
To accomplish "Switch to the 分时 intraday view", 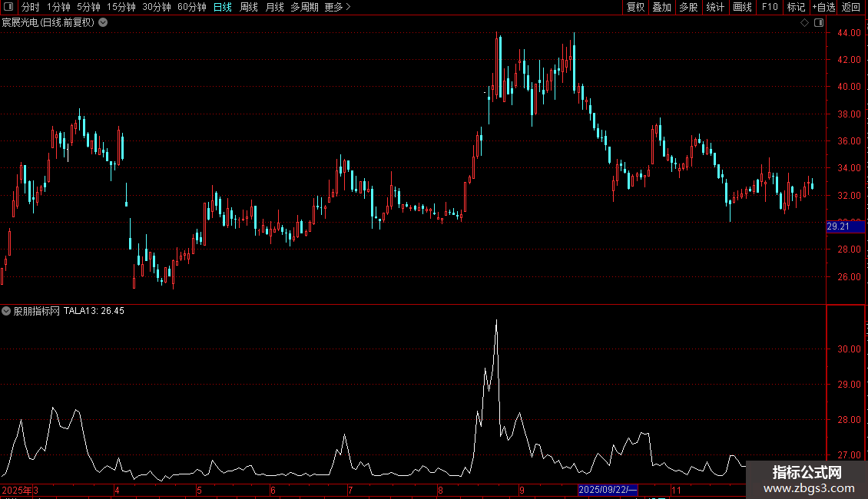I will (31, 7).
